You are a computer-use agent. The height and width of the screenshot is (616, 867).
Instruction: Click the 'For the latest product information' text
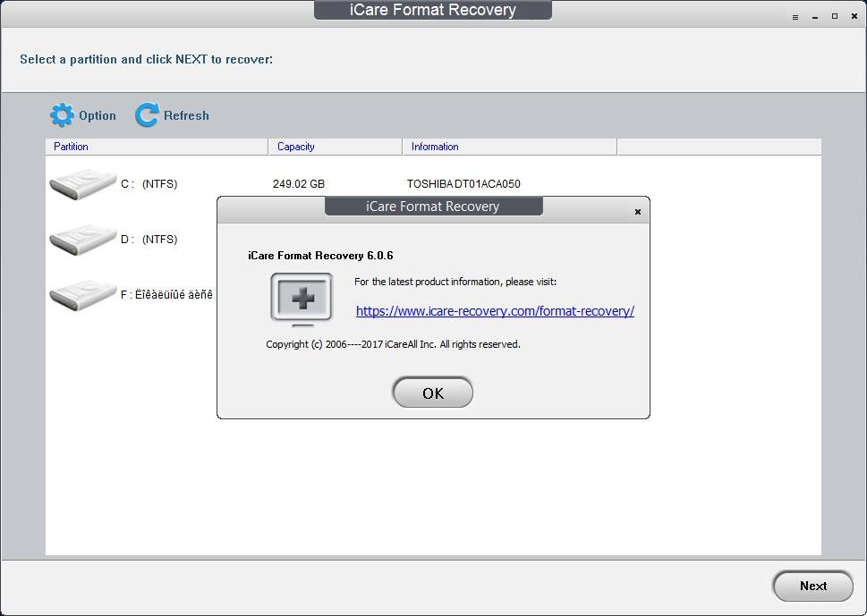(455, 282)
